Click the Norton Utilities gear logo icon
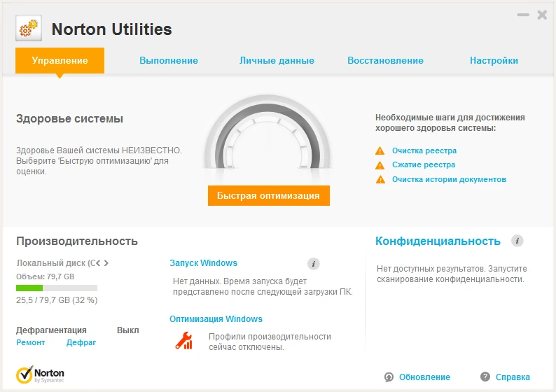Screen dimensions: 556x392 tap(29, 28)
